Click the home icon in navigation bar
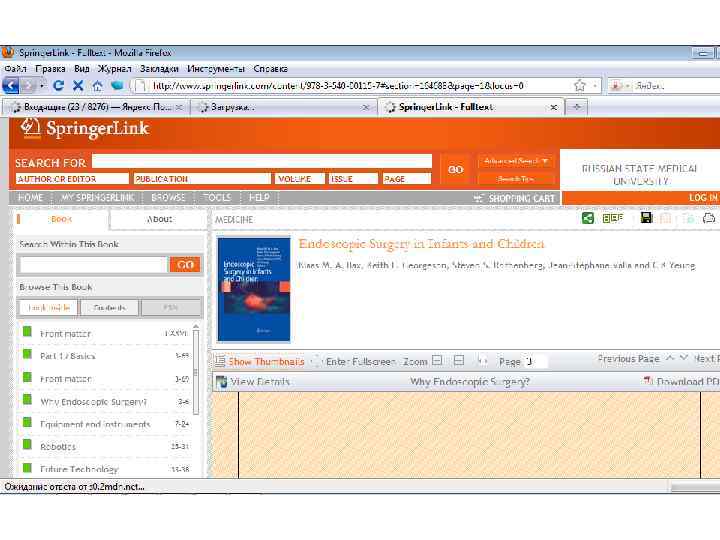Screen dimensions: 720x540 pos(97,85)
